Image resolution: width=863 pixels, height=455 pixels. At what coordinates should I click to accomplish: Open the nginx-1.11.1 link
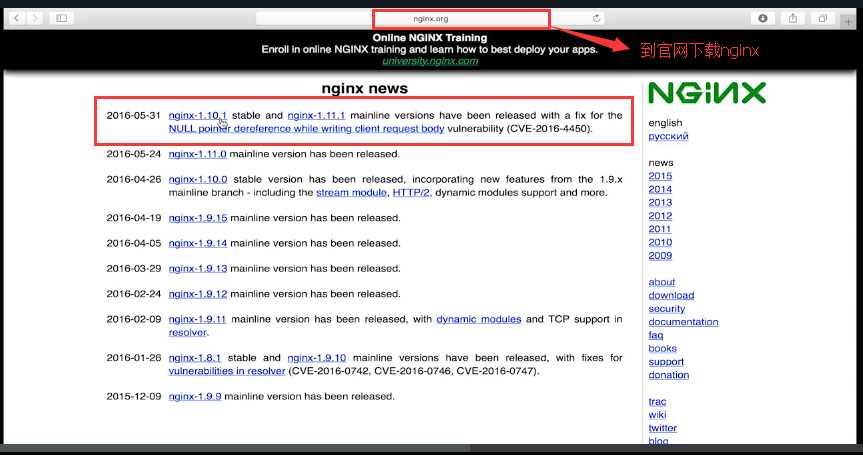point(316,116)
